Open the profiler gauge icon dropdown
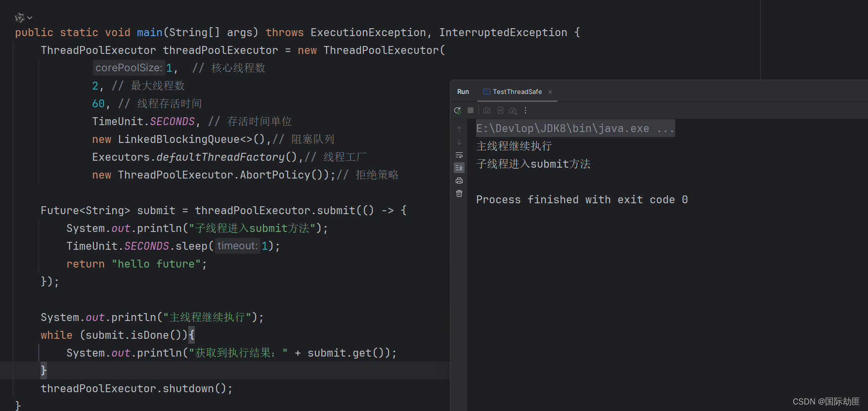The image size is (868, 411). coord(513,111)
